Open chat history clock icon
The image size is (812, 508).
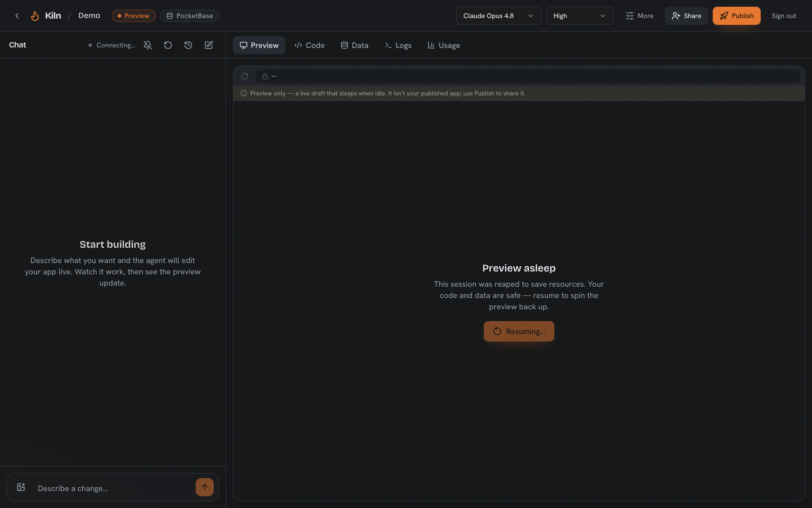188,45
